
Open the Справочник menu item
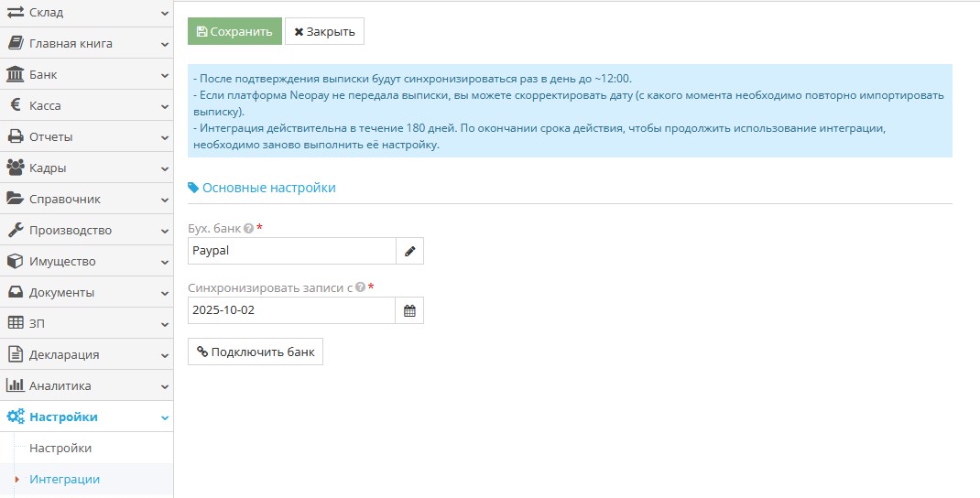[x=65, y=199]
